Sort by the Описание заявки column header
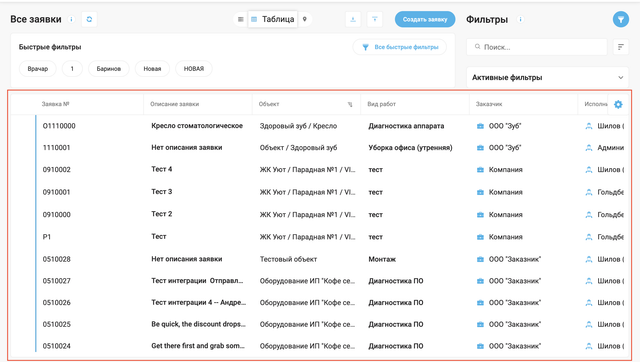Screen dimensions: 640x362 point(174,104)
